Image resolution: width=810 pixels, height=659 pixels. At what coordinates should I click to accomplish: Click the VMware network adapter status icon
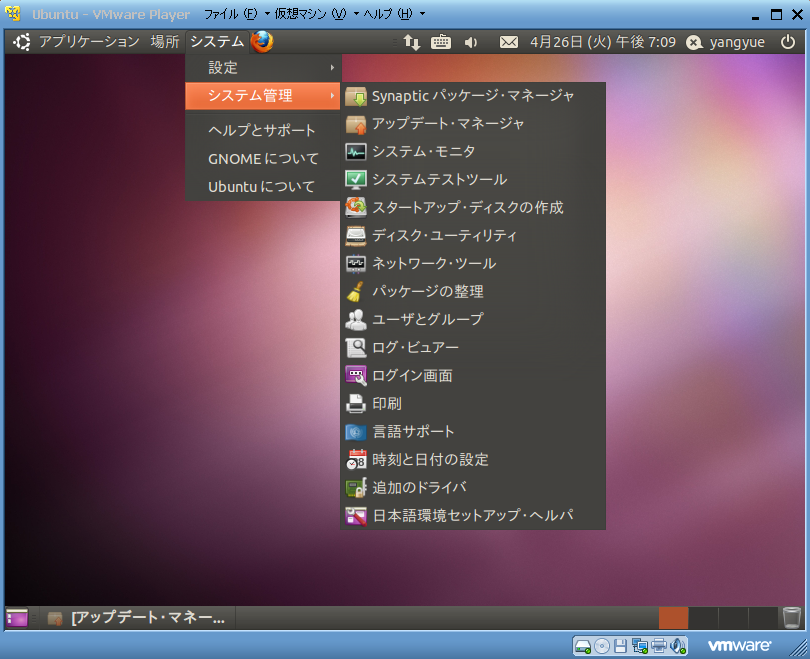tap(640, 646)
